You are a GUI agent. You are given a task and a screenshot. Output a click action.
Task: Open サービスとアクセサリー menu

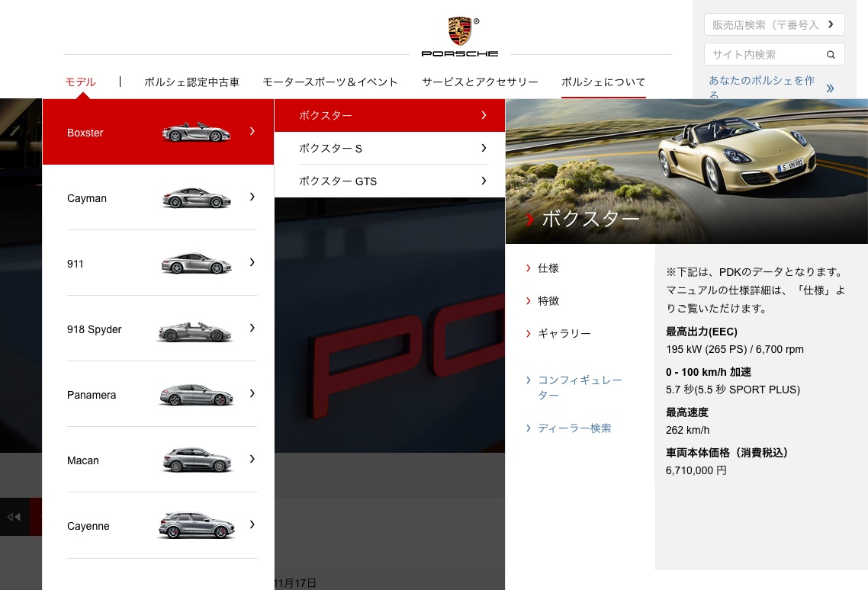[480, 82]
